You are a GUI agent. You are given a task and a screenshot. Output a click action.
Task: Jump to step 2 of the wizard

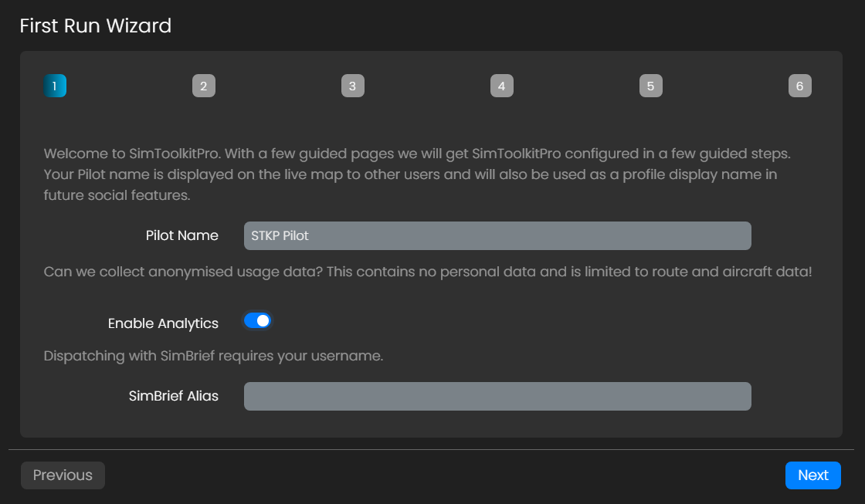(x=204, y=86)
